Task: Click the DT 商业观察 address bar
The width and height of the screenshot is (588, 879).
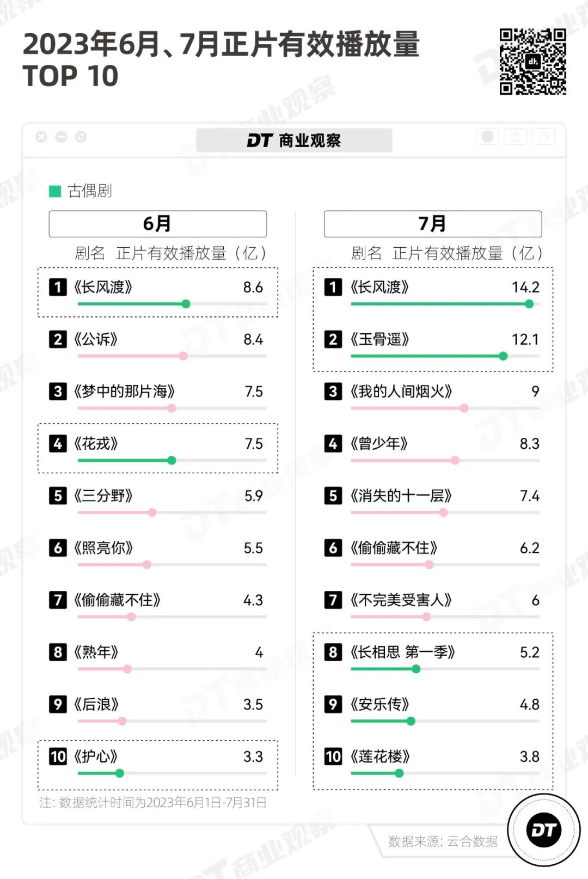Action: coord(294,141)
